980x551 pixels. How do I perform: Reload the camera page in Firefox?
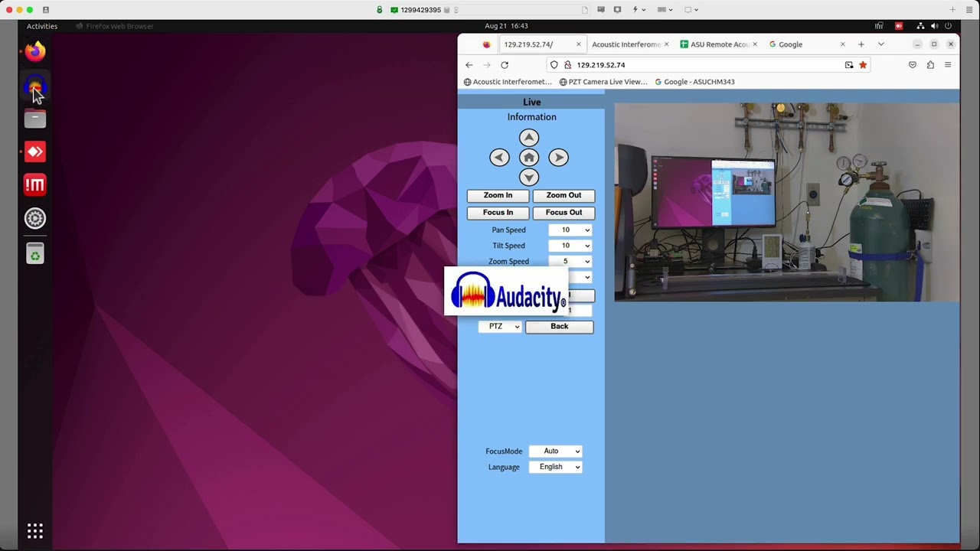point(505,65)
